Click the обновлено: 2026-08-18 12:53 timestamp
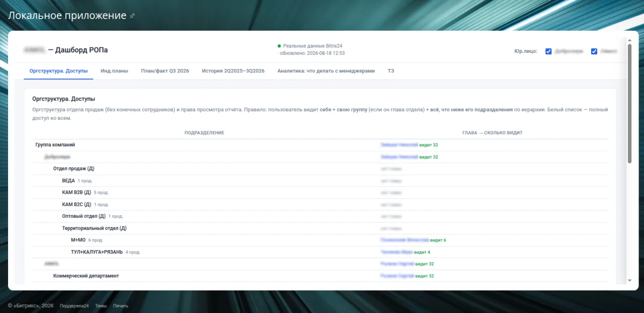 311,53
